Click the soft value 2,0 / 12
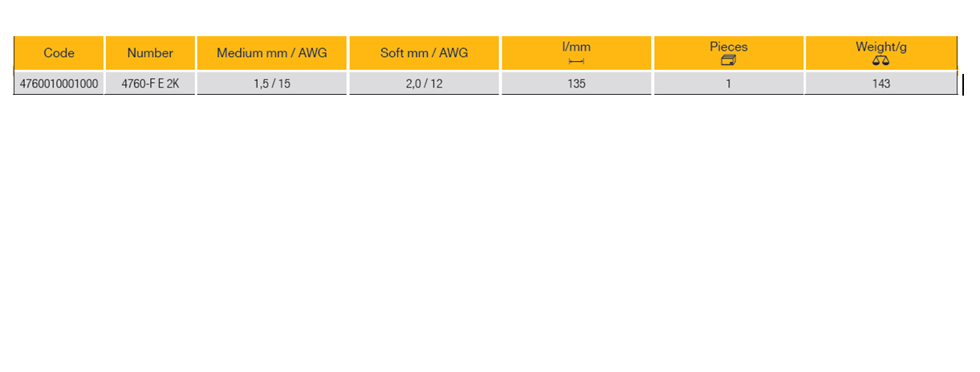 coord(424,84)
